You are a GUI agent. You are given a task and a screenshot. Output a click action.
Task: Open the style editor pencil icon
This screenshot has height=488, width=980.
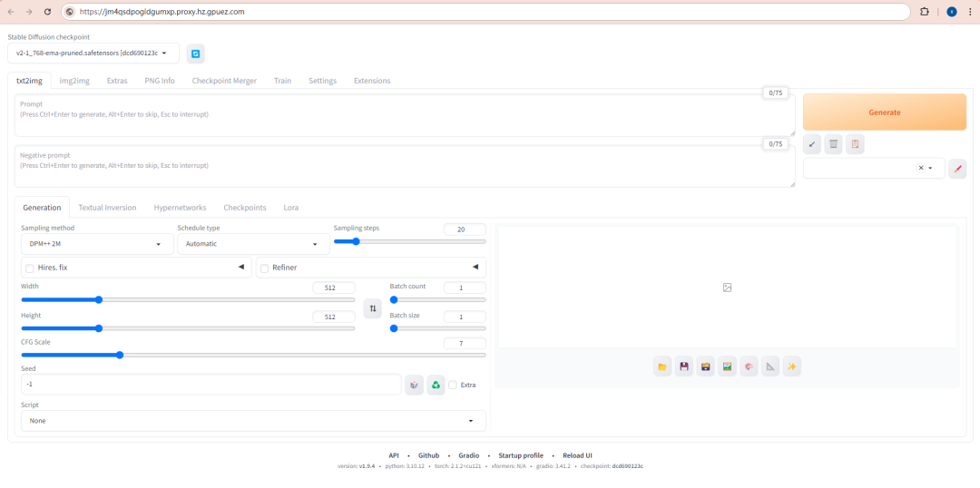(x=957, y=168)
